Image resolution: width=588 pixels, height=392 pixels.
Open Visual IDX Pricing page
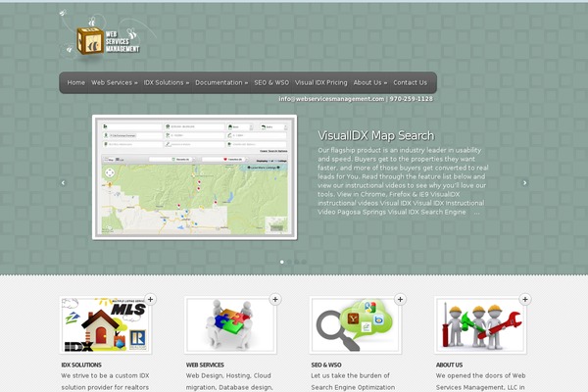point(321,82)
